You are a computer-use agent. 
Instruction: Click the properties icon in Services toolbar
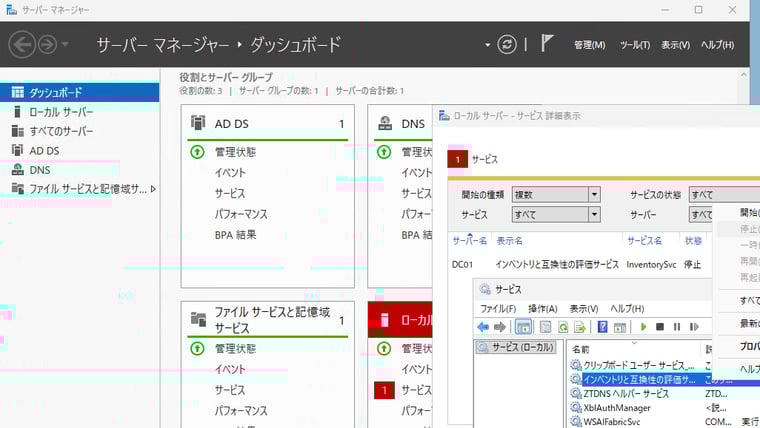545,327
